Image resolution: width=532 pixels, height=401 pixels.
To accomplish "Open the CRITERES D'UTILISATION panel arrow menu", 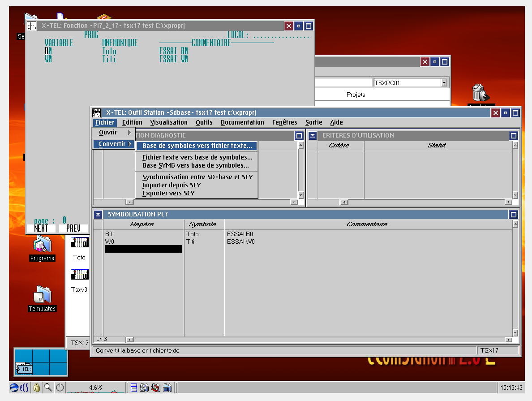I will tap(313, 135).
